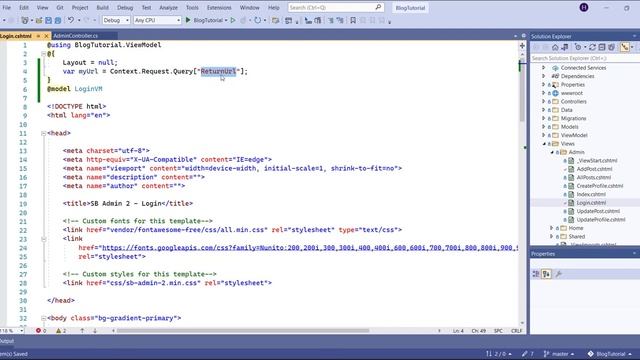Click the Switch Views icon in Solution Explorer
Viewport: 640px width, 360px height.
(565, 47)
